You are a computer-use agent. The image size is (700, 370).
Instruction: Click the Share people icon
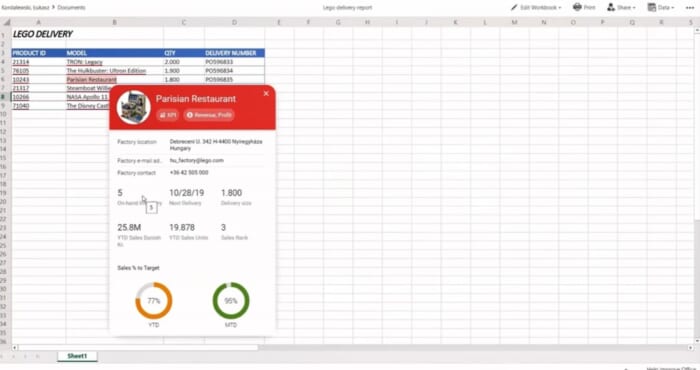611,7
